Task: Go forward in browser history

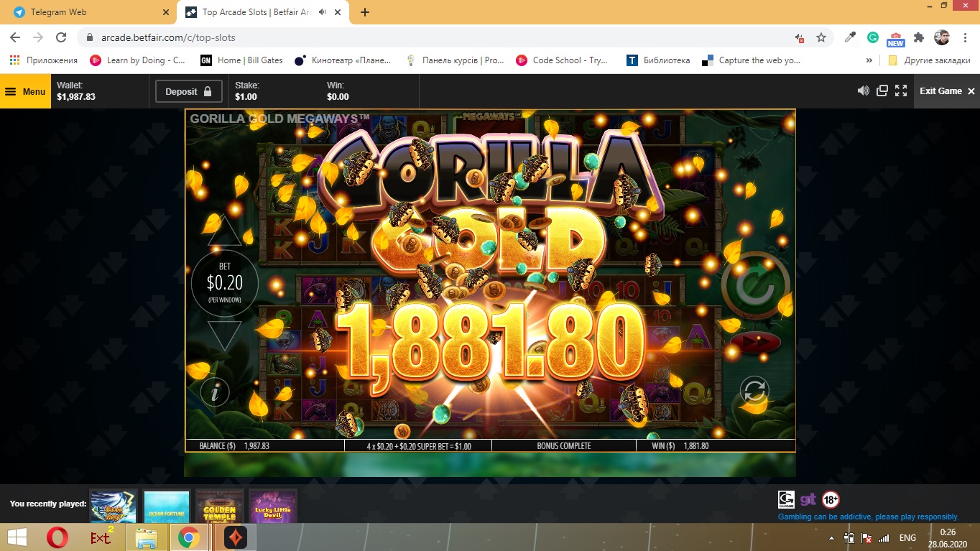Action: pos(38,37)
